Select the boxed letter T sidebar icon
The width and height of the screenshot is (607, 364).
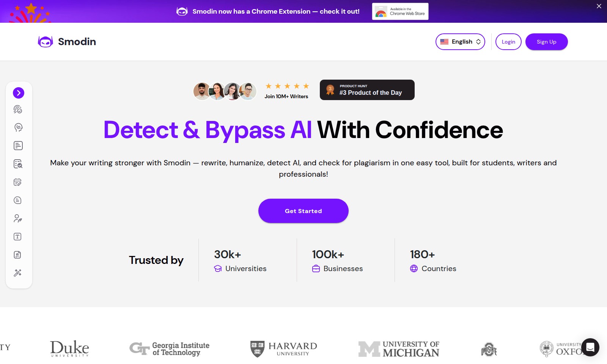(x=17, y=237)
